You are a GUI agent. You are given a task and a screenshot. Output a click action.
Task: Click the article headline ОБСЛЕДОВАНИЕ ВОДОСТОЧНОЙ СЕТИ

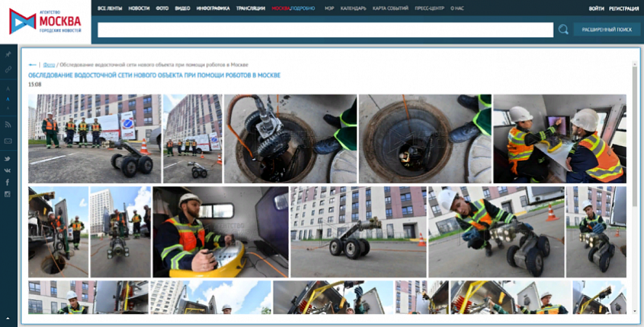pyautogui.click(x=155, y=76)
